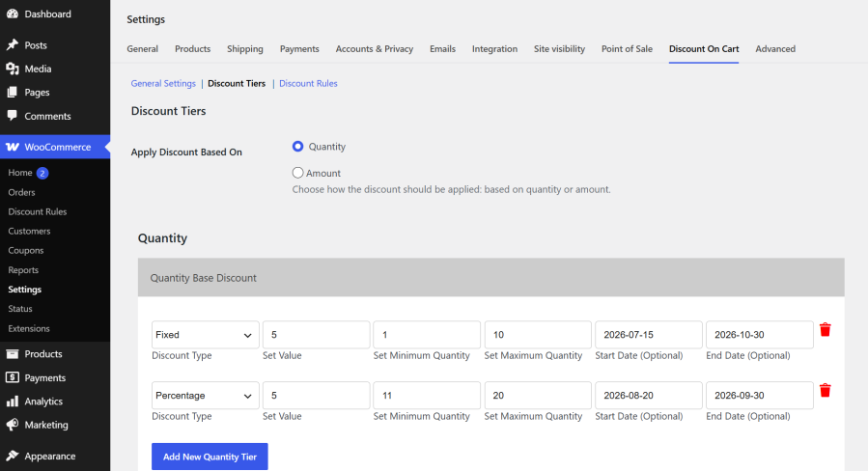Screen dimensions: 868x471
Task: Open Home notification badge showing 2
Action: coord(42,173)
